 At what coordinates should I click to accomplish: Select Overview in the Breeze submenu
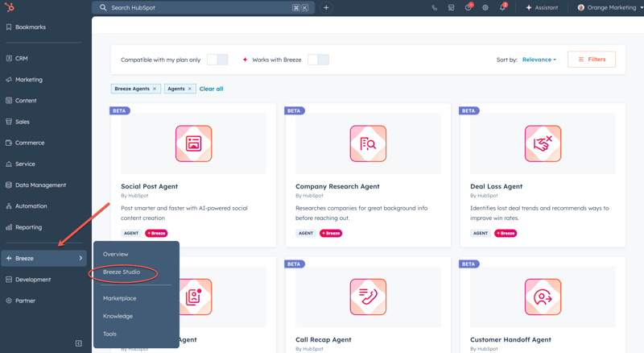tap(115, 254)
